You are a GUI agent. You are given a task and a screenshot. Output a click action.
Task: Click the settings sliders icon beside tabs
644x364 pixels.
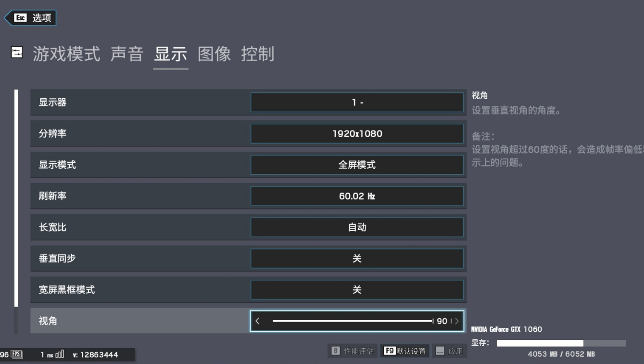tap(17, 52)
